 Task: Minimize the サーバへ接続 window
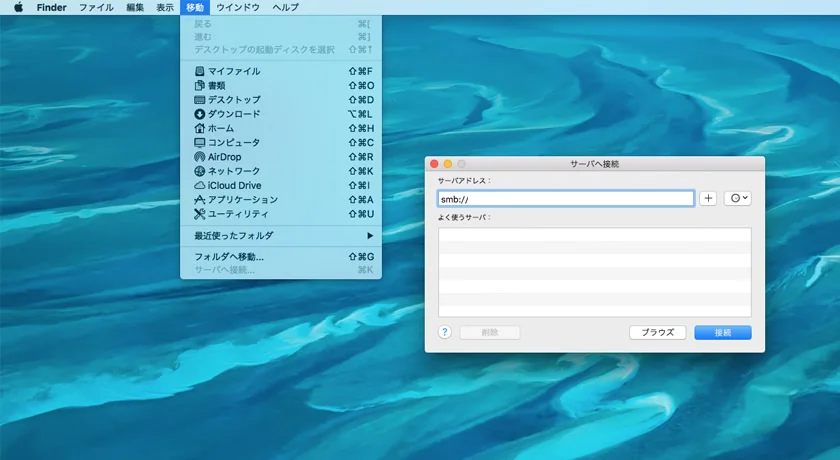[x=448, y=164]
